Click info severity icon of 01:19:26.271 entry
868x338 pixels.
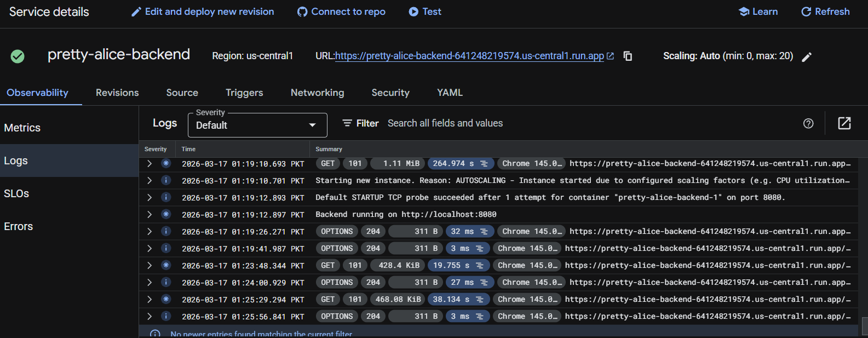(166, 231)
